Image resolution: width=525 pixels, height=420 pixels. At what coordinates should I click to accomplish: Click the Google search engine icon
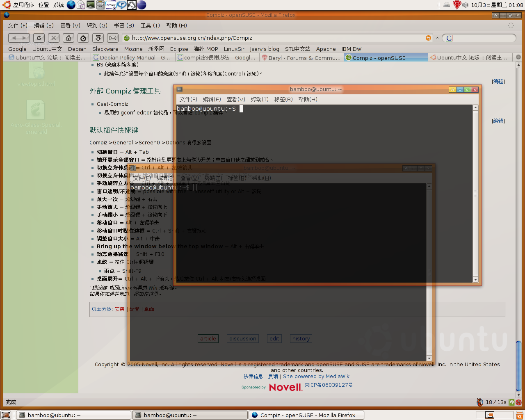[x=449, y=38]
